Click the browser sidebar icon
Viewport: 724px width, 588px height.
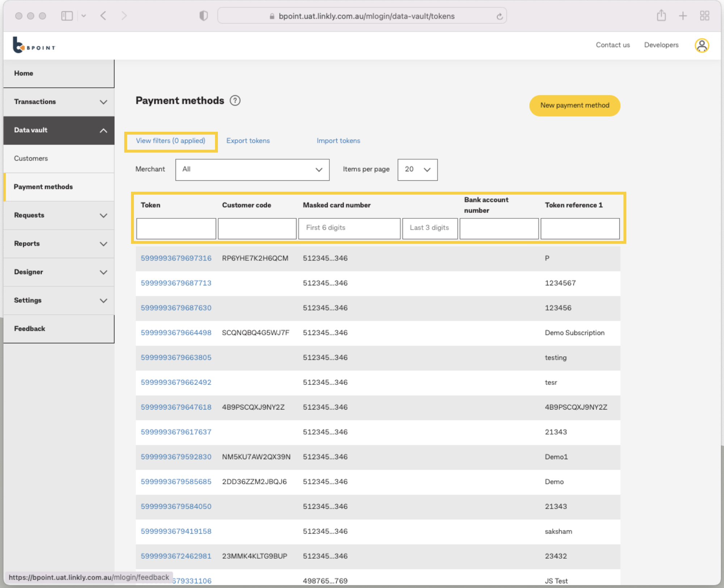[x=67, y=16]
